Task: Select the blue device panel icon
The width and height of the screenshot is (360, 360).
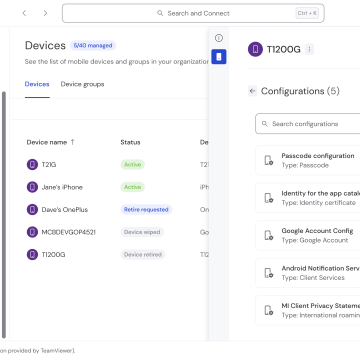Action: click(219, 57)
